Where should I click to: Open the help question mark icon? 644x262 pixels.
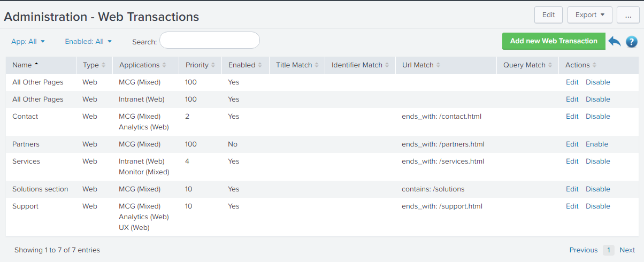631,42
